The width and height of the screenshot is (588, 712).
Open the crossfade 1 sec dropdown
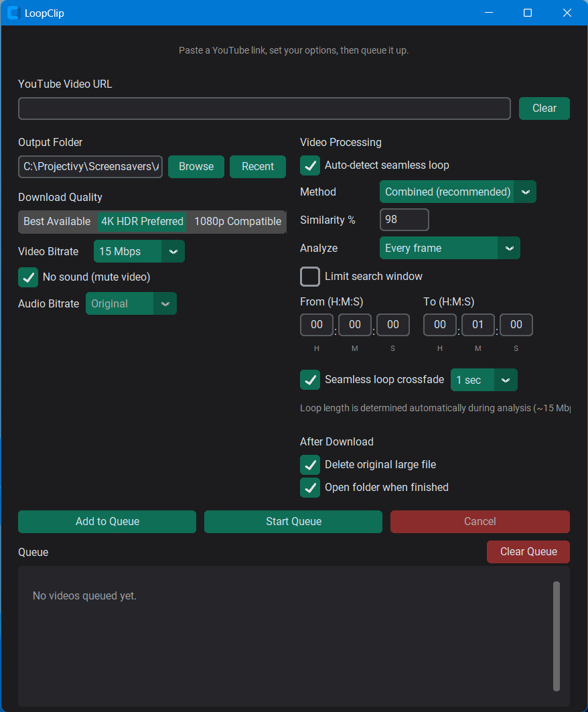coord(484,380)
